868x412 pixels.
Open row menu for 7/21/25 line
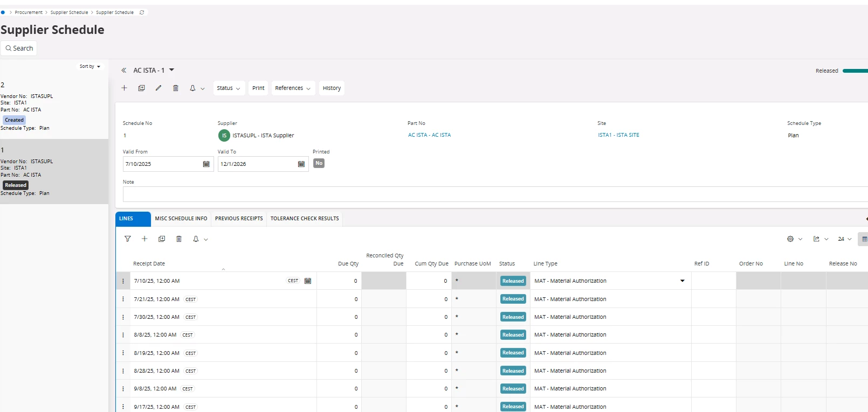pos(123,299)
